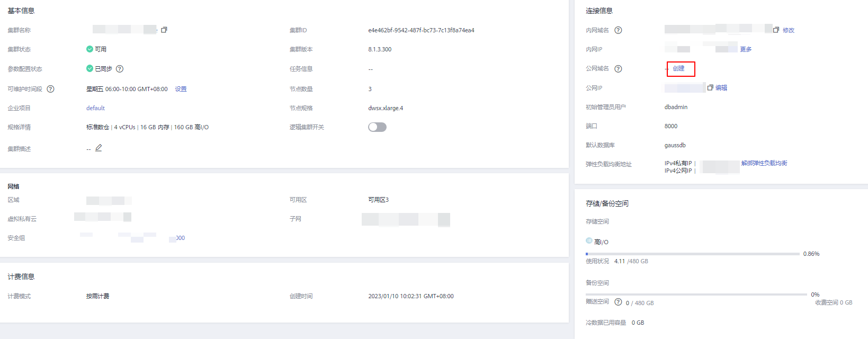Open the help tooltip beside 参数配置状态
This screenshot has width=868, height=339.
point(120,69)
